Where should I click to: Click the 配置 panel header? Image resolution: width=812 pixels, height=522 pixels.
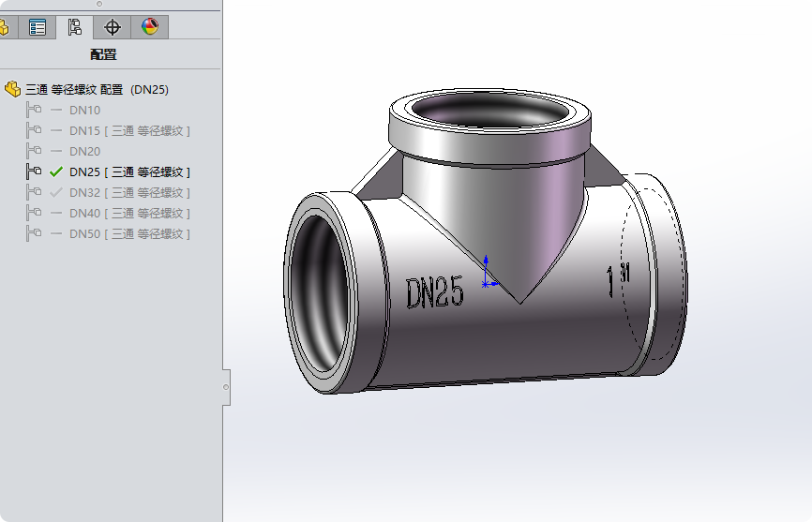(103, 54)
